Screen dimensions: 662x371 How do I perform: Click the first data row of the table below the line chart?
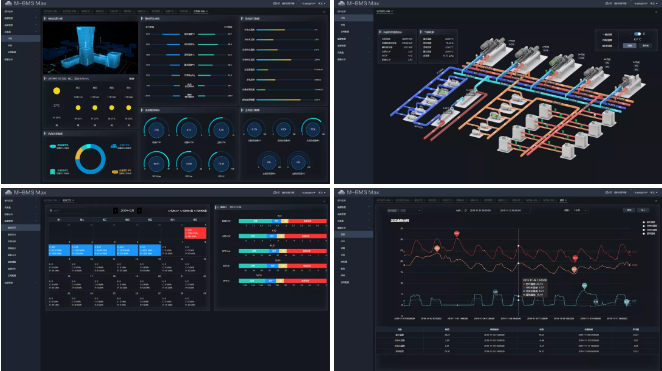(518, 335)
